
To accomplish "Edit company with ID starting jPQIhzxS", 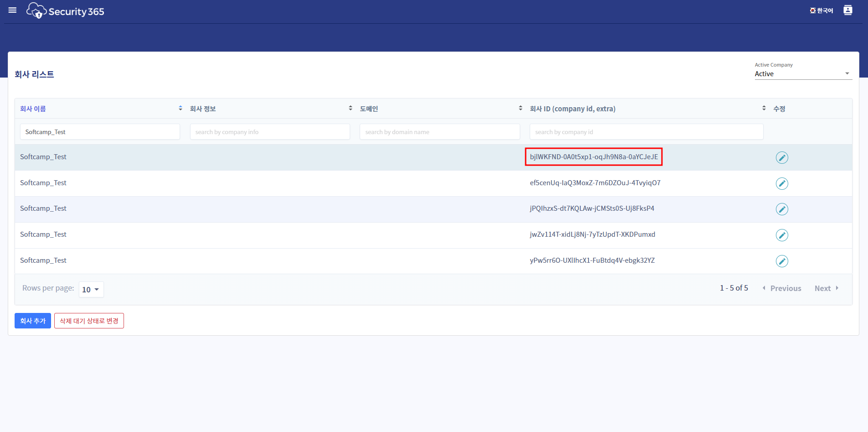I will click(x=781, y=209).
